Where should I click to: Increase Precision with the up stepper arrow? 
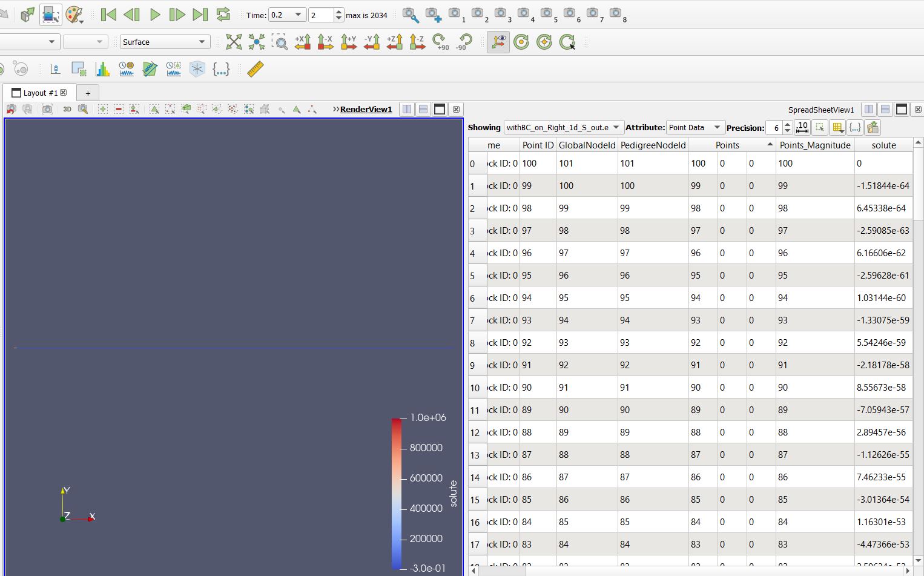[x=787, y=124]
